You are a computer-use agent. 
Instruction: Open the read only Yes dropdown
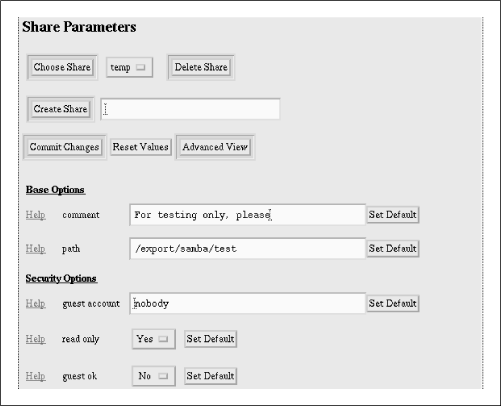coord(154,339)
